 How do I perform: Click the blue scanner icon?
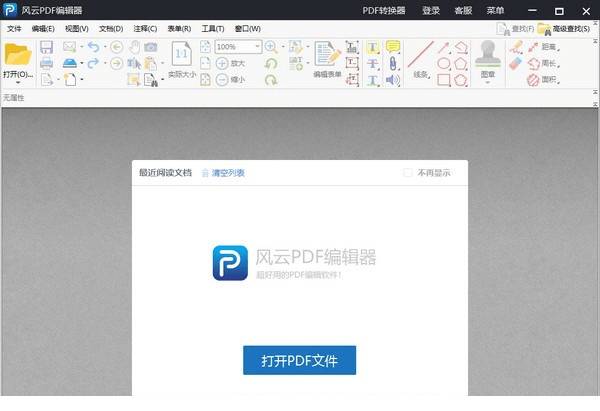70,63
